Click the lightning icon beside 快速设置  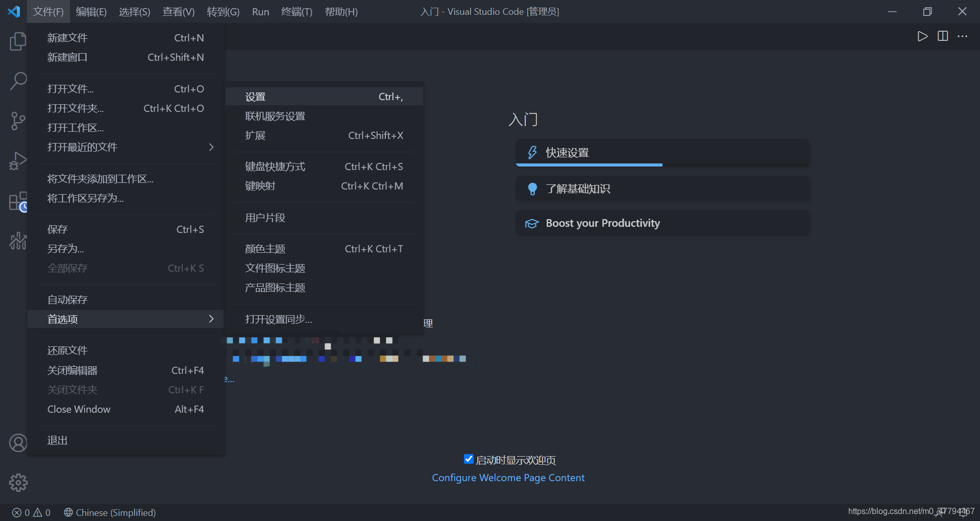click(x=532, y=152)
